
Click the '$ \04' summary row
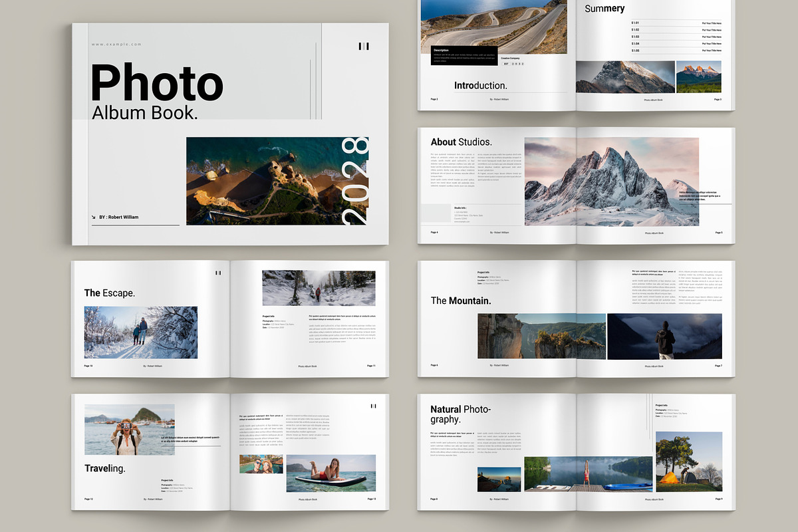click(x=676, y=44)
